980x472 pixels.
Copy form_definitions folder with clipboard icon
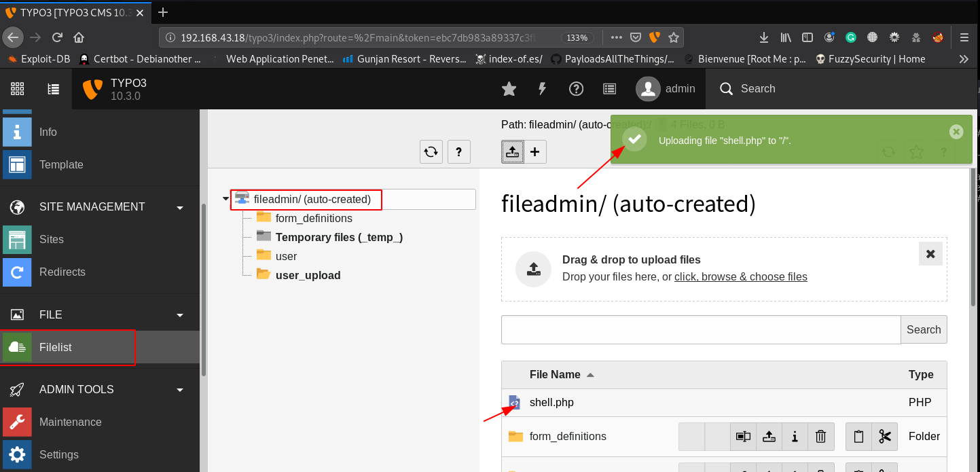click(858, 437)
